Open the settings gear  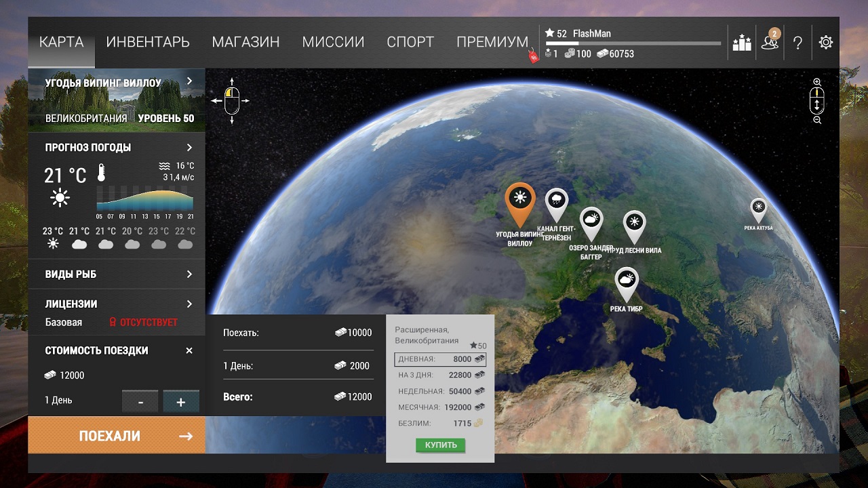tap(825, 42)
